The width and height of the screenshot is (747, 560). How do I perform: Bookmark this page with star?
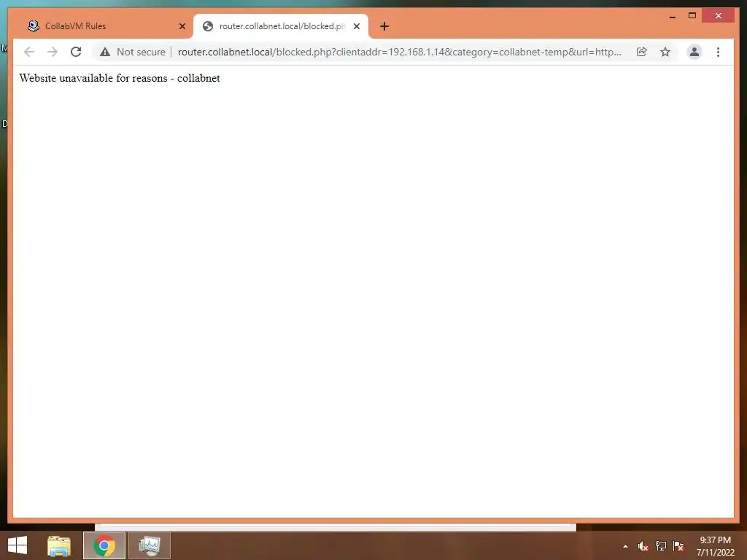(665, 52)
